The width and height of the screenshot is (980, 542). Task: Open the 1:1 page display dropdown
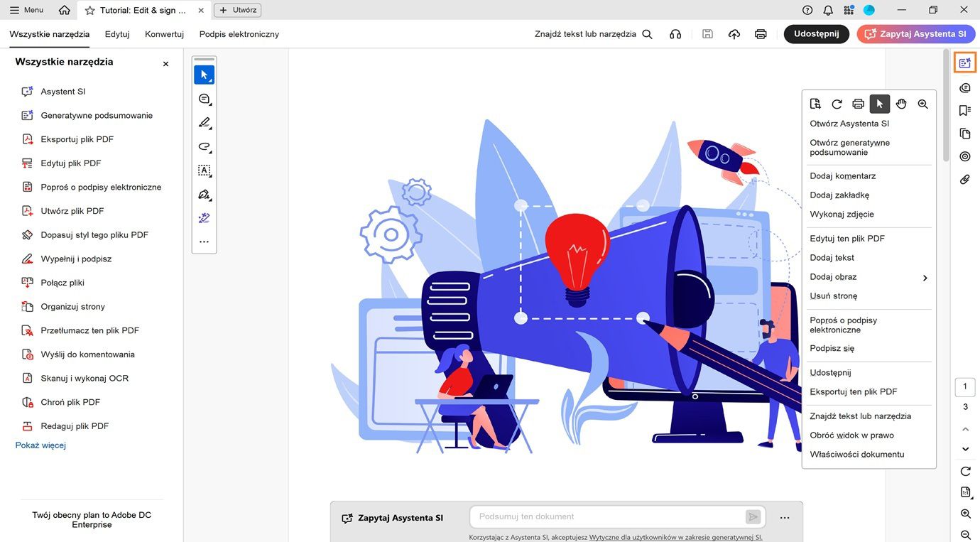[x=965, y=492]
